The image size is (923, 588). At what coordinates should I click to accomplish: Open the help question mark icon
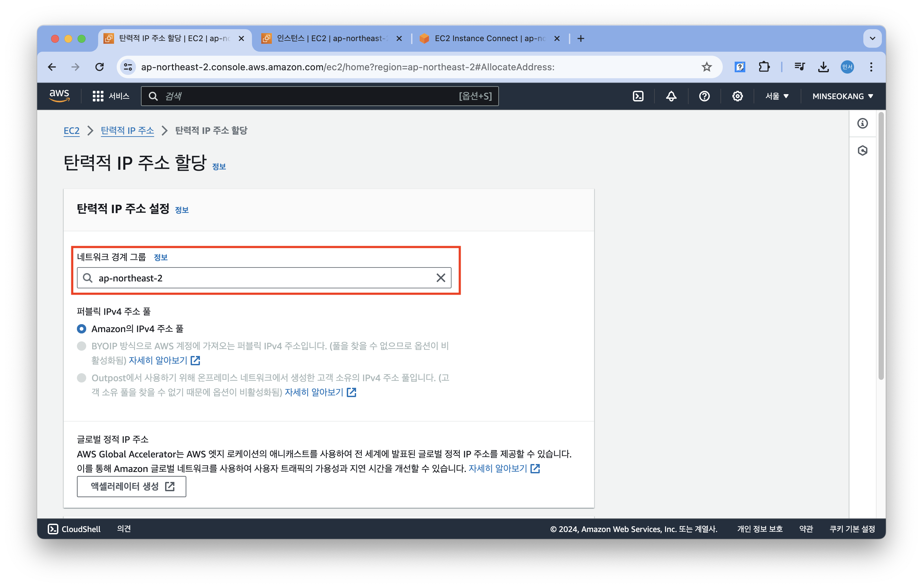click(704, 96)
